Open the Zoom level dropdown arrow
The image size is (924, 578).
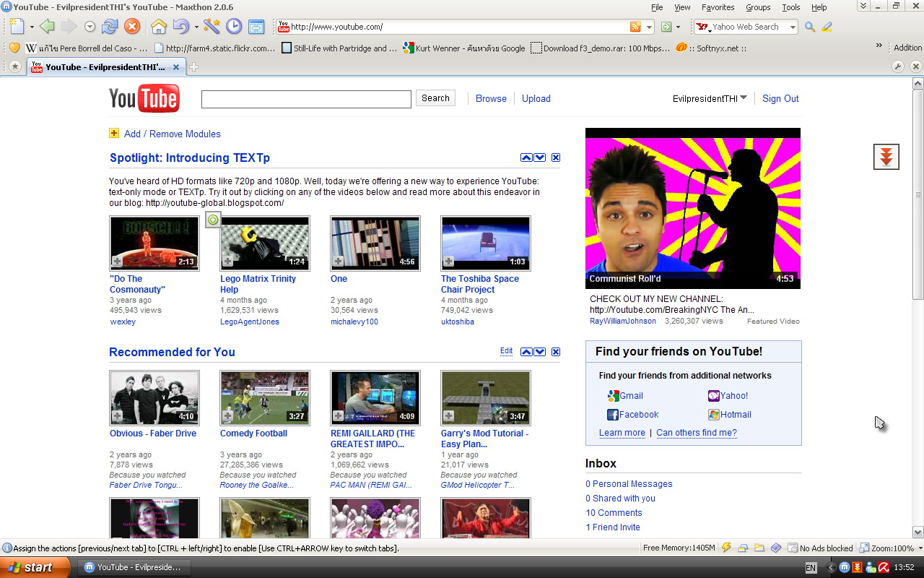click(x=919, y=548)
